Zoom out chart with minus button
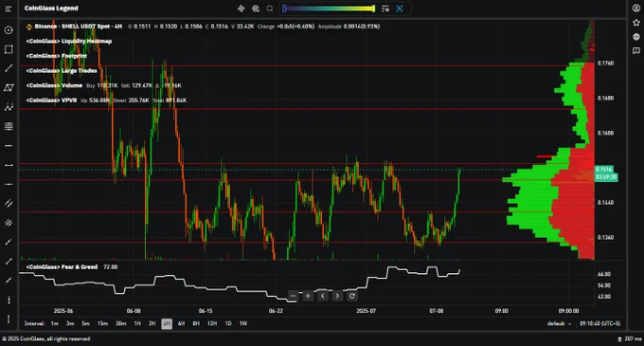The width and height of the screenshot is (644, 346). 293,296
